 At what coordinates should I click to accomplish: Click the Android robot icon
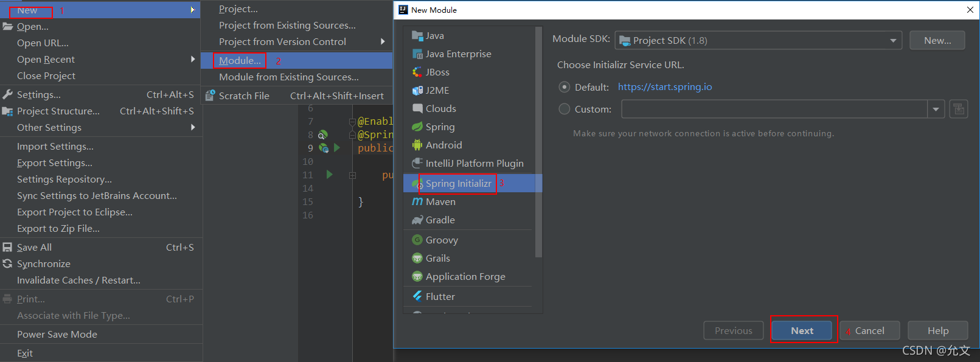(417, 145)
